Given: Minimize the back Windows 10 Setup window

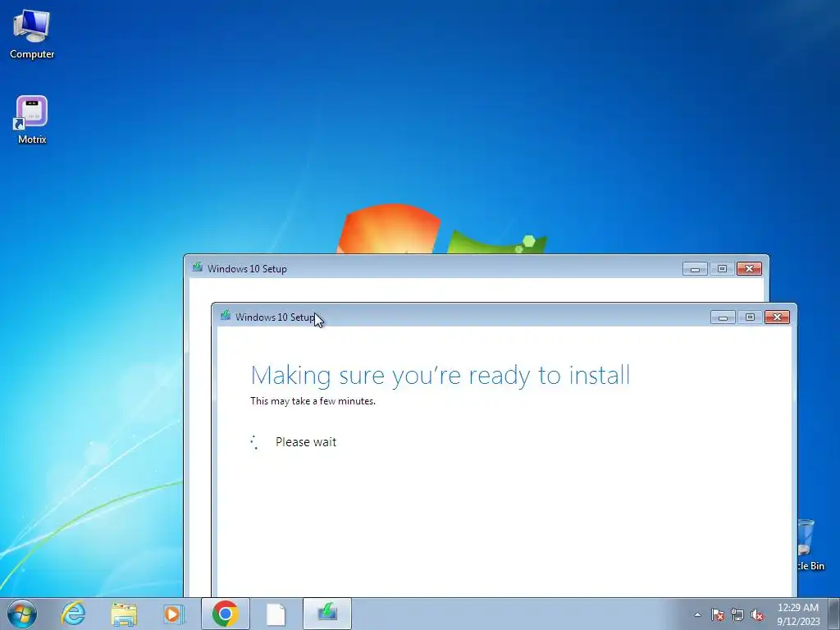Looking at the screenshot, I should pos(695,268).
